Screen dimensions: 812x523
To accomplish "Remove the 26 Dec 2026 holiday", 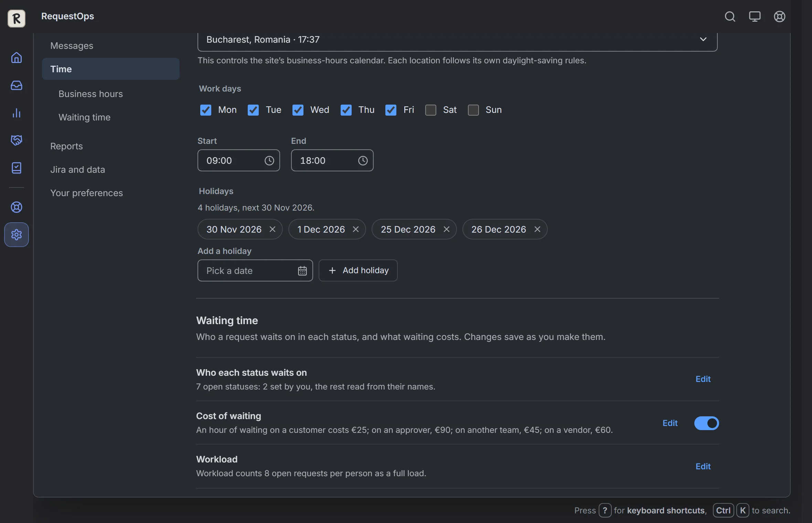I will (x=537, y=229).
